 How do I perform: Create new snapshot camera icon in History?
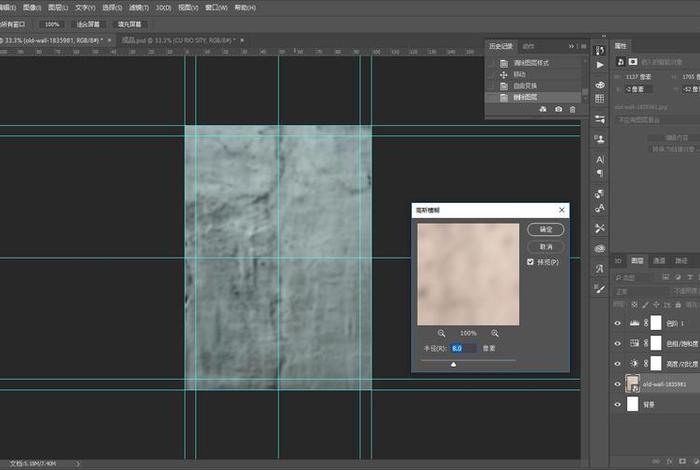[x=558, y=109]
